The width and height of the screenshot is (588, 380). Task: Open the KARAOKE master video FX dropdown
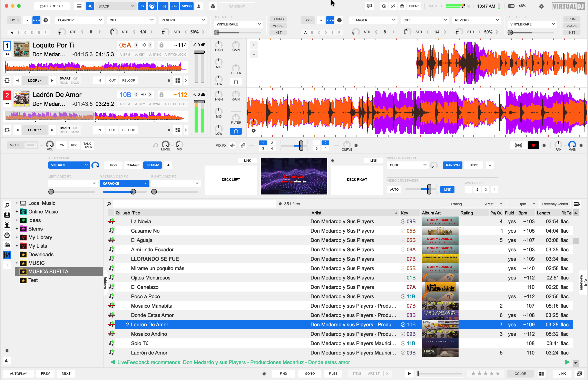click(x=124, y=183)
